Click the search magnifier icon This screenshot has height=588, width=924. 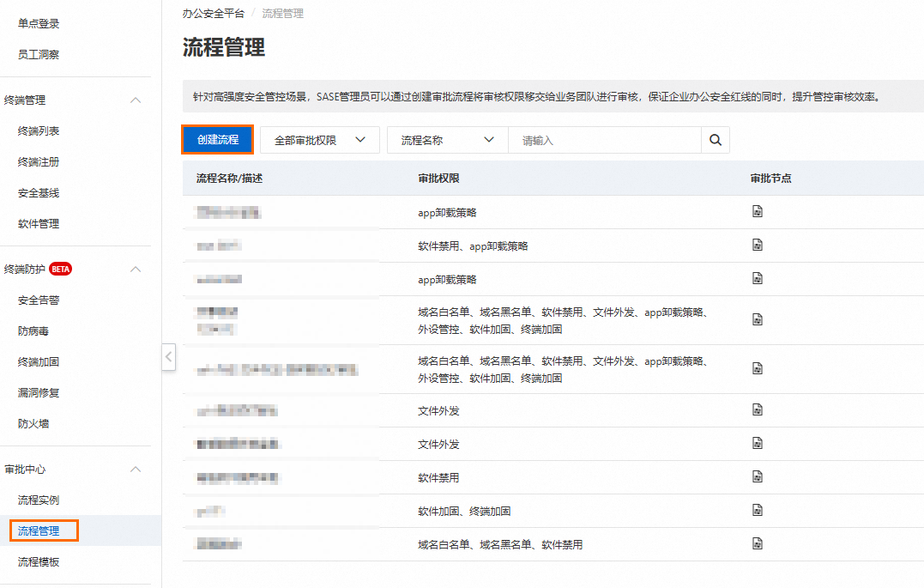[716, 140]
